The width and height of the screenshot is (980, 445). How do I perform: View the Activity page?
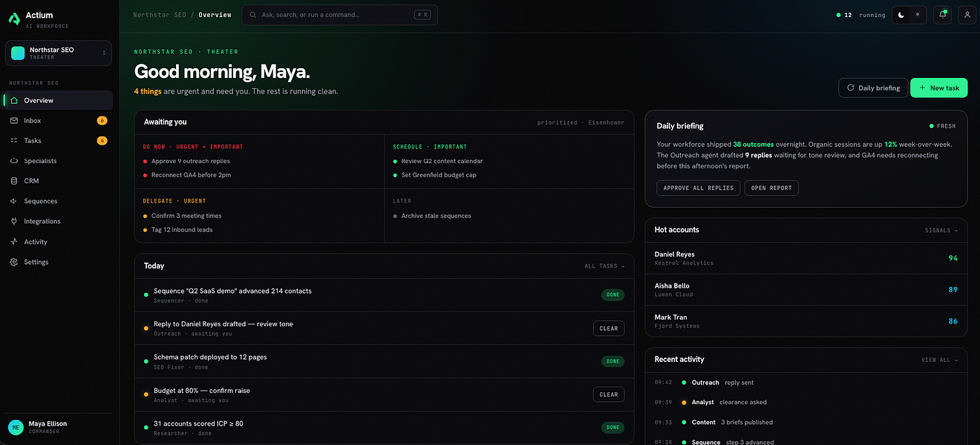point(59,242)
